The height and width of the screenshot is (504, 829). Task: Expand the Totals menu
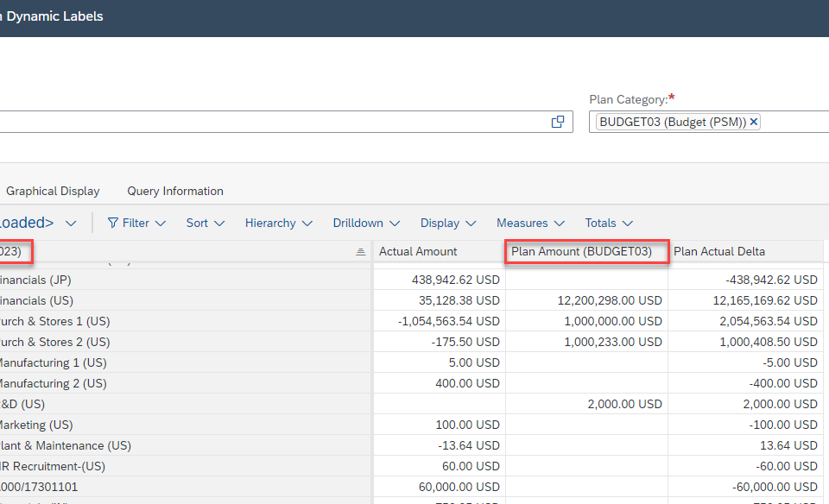[x=609, y=223]
